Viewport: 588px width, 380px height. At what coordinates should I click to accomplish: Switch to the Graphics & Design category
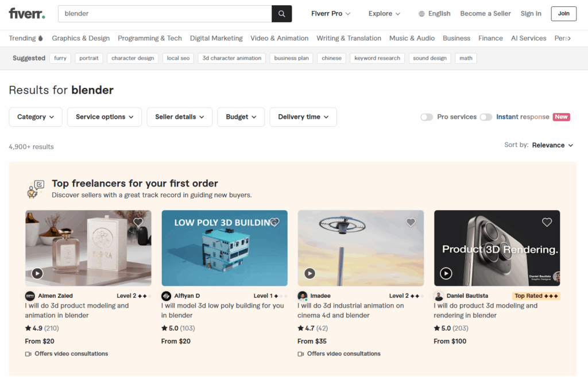[80, 38]
